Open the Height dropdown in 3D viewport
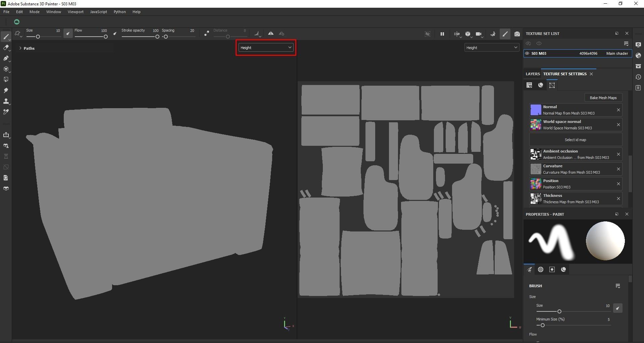The height and width of the screenshot is (343, 644). point(266,48)
